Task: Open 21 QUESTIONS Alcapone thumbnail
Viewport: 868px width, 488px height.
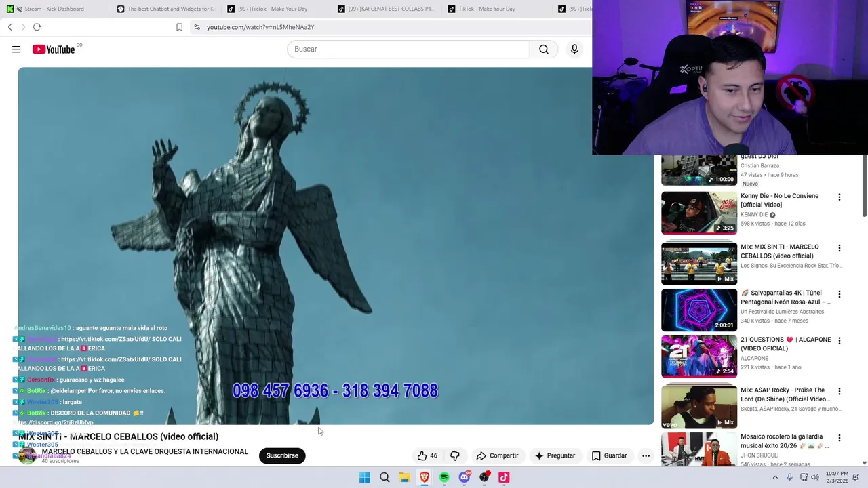Action: [699, 356]
